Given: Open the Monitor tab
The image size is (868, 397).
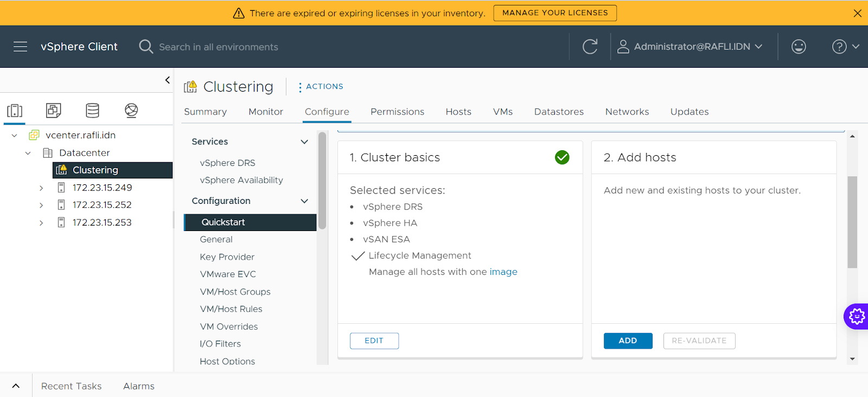Looking at the screenshot, I should 266,112.
